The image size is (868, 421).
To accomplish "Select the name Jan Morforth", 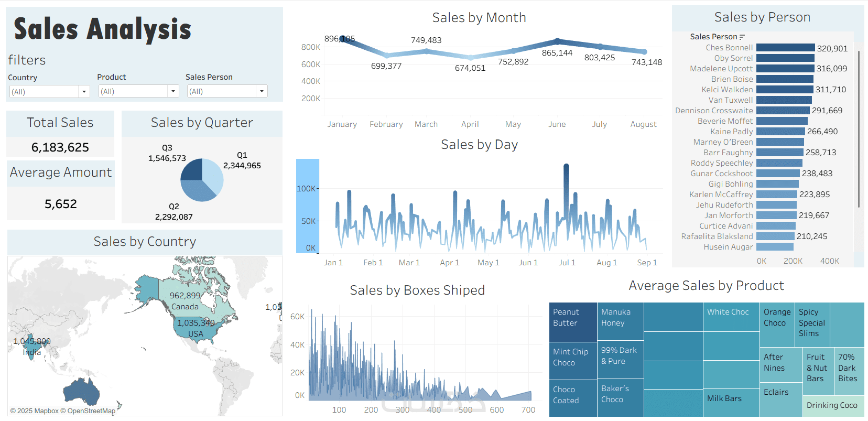I will click(x=729, y=215).
